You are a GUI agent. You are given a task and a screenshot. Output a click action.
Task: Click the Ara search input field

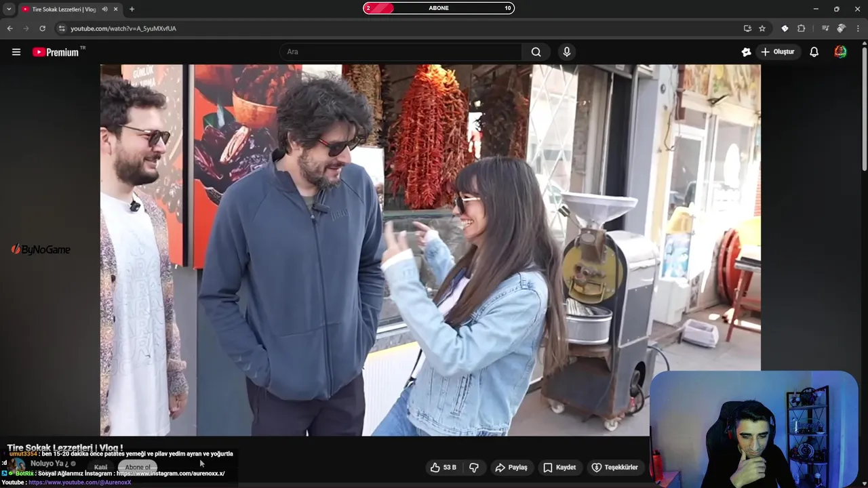click(401, 52)
